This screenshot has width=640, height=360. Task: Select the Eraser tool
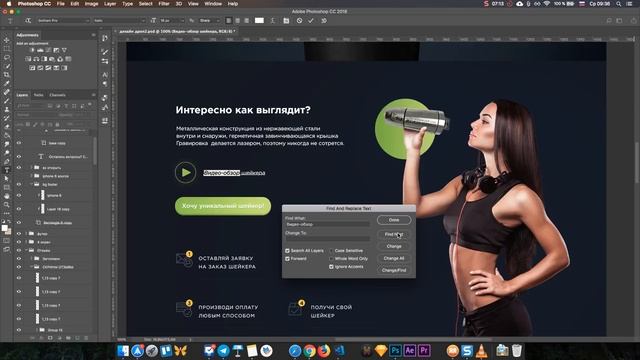(7, 127)
